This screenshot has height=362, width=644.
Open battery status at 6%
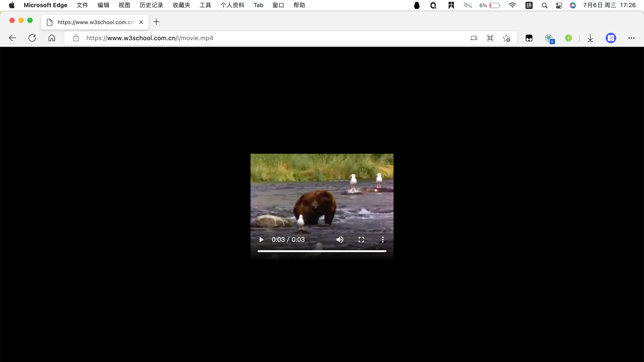[x=490, y=5]
